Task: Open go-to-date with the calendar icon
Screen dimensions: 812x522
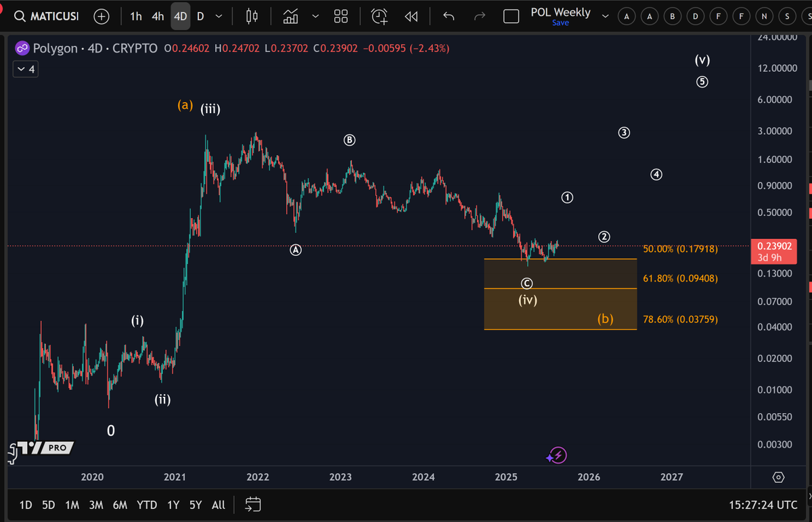Action: click(252, 504)
